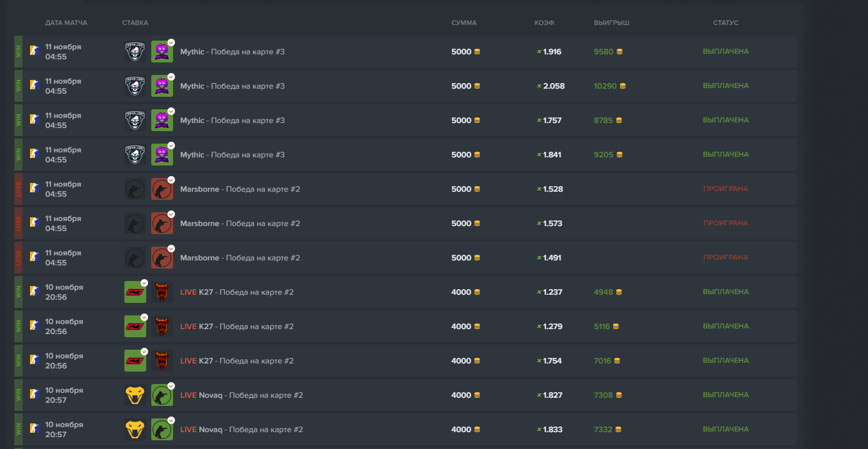Select the ВЫИГРЫШ column header
Viewport: 868px width, 449px height.
pyautogui.click(x=611, y=23)
